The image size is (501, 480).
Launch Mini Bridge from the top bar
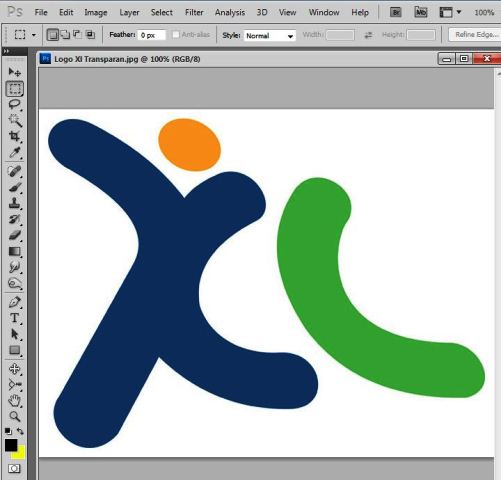tap(421, 12)
